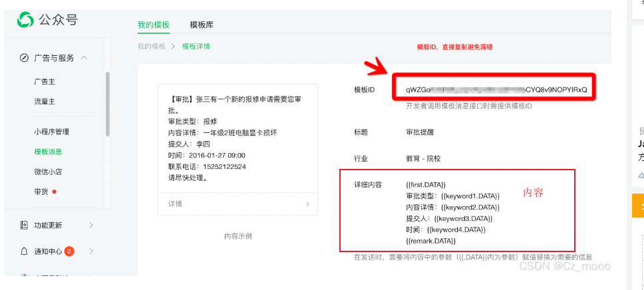The image size is (644, 290).
Task: Click the 内容示例 caption
Action: click(238, 236)
